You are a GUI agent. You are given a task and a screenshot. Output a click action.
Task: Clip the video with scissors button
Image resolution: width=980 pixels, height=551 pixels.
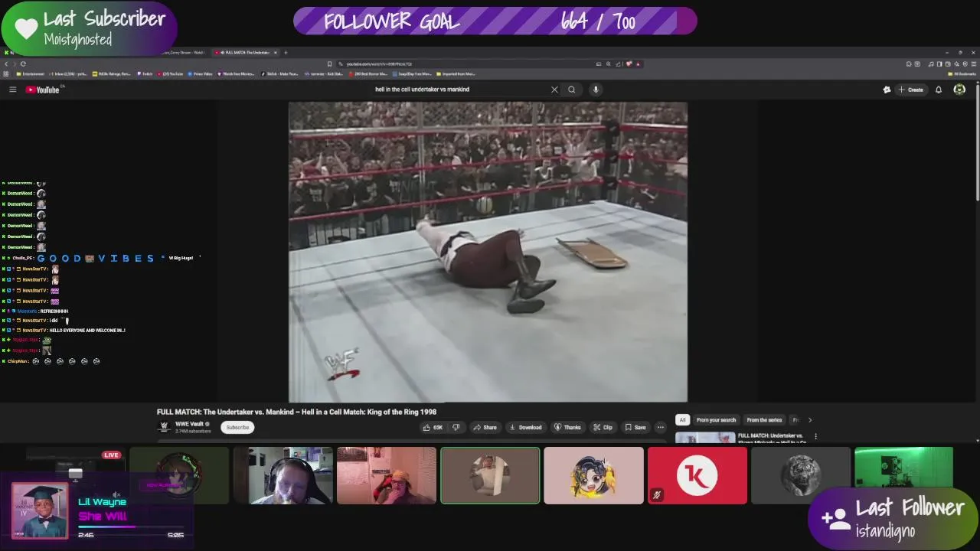coord(603,427)
